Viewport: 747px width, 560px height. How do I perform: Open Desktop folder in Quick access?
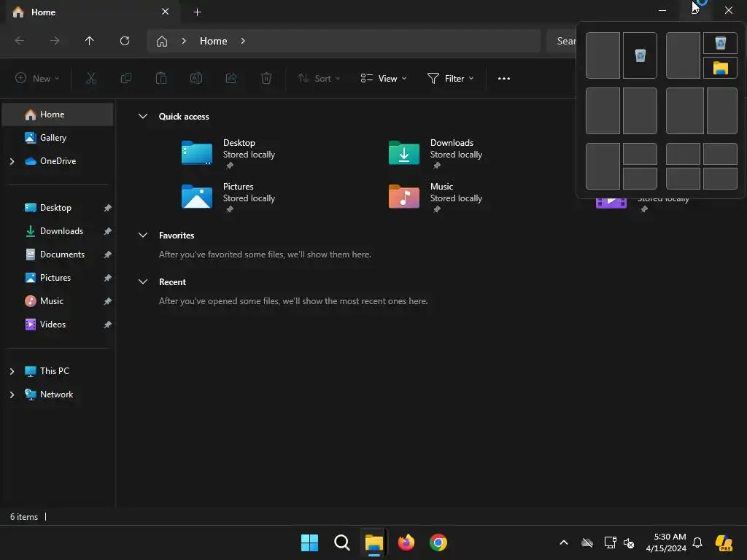click(x=228, y=153)
